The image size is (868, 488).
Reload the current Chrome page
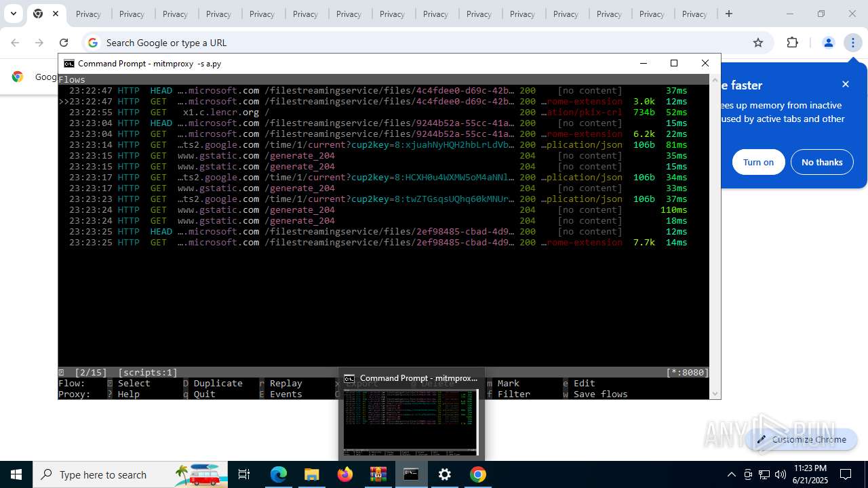click(x=64, y=43)
